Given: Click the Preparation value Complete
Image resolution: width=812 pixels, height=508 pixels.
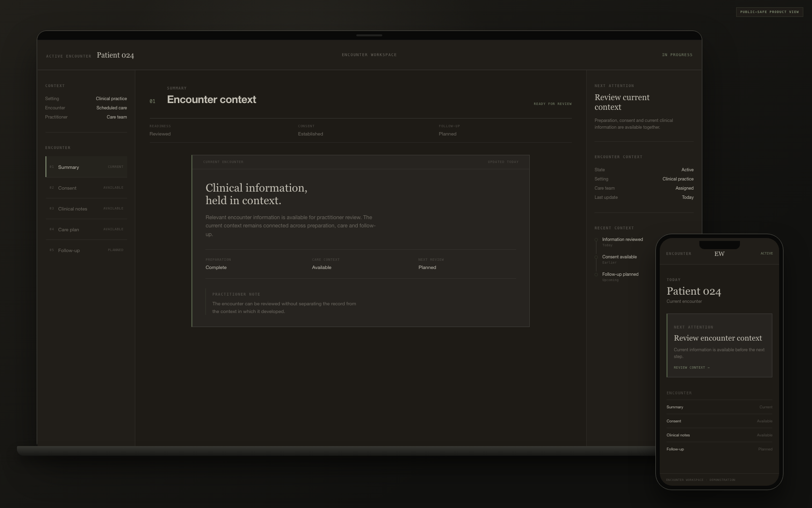Looking at the screenshot, I should (216, 268).
